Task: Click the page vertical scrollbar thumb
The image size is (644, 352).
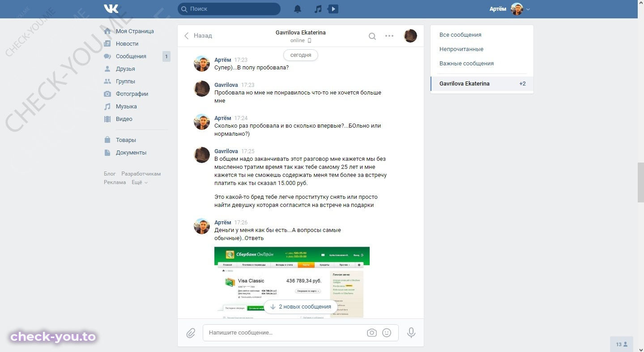Action: coord(640,182)
